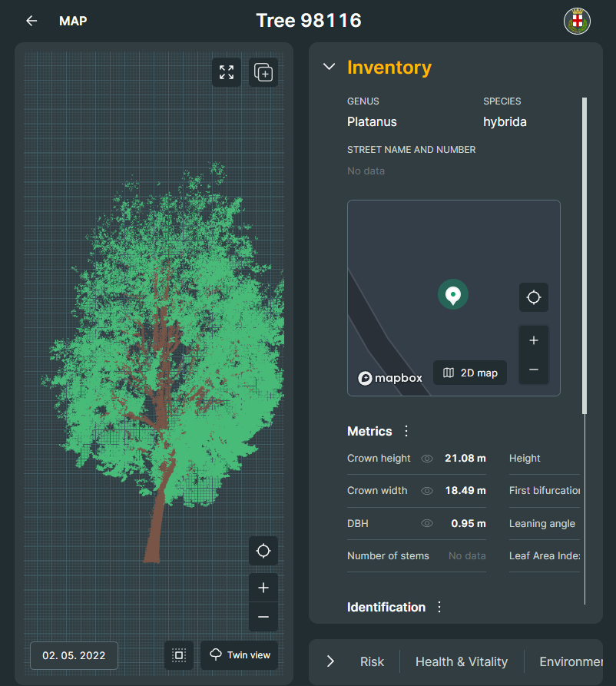The width and height of the screenshot is (616, 686).
Task: Click the tree location pin on map
Action: pos(453,294)
